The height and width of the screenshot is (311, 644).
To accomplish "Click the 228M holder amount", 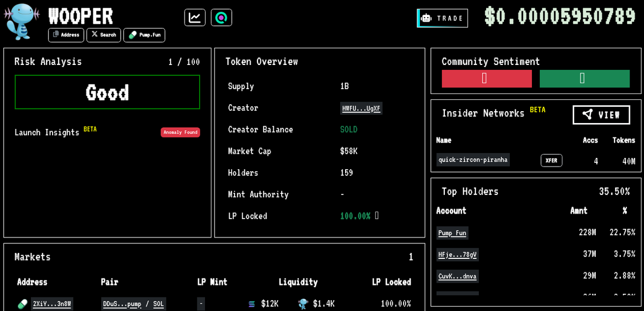I will 588,232.
